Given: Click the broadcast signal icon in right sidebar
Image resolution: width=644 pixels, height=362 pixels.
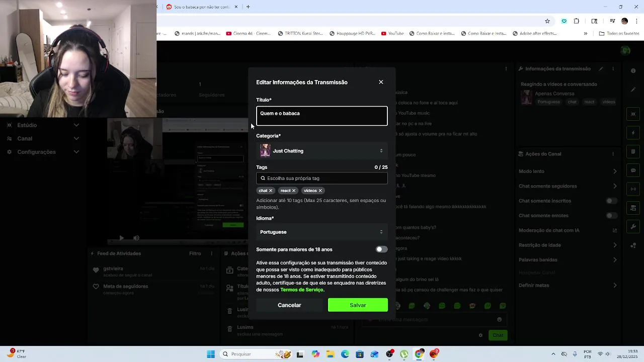Looking at the screenshot, I should point(633,189).
